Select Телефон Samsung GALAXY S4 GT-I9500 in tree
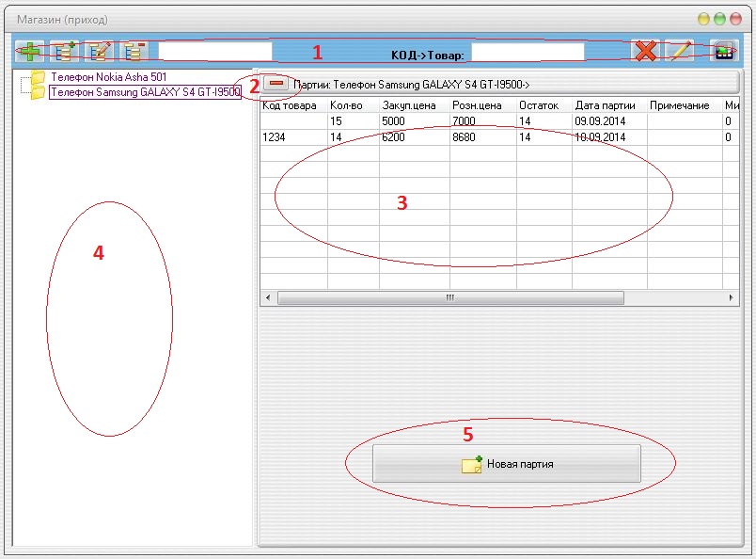756x559 pixels. (x=145, y=92)
